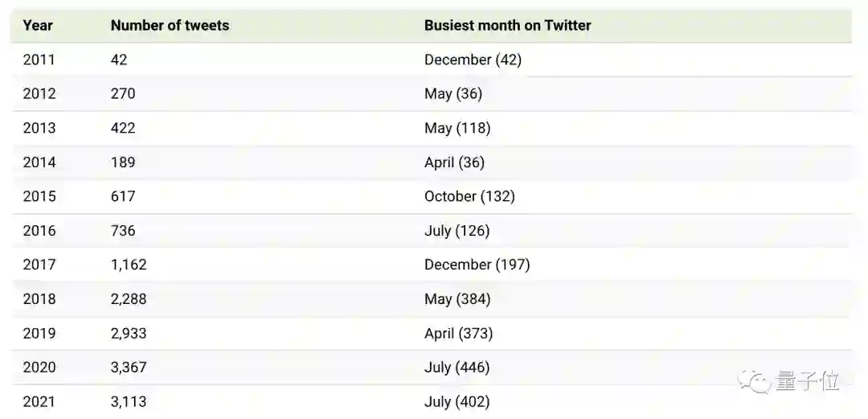
Task: Sort by Number of tweets header
Action: (170, 25)
